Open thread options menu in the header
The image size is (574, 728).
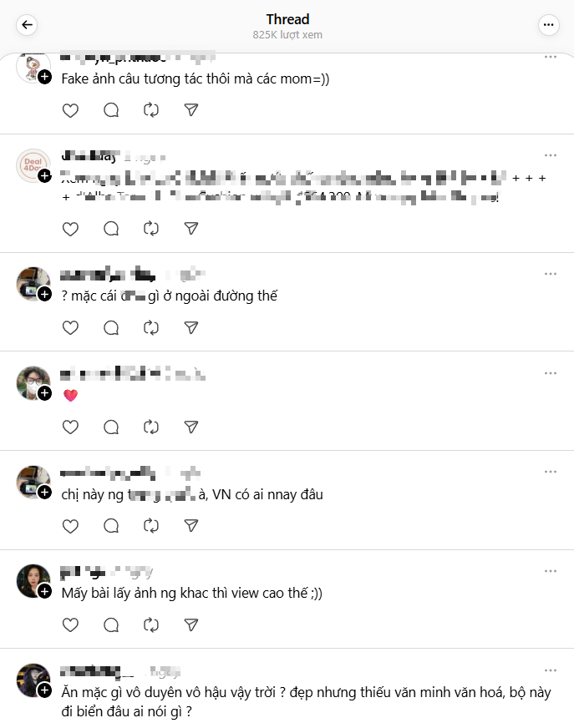click(x=548, y=24)
